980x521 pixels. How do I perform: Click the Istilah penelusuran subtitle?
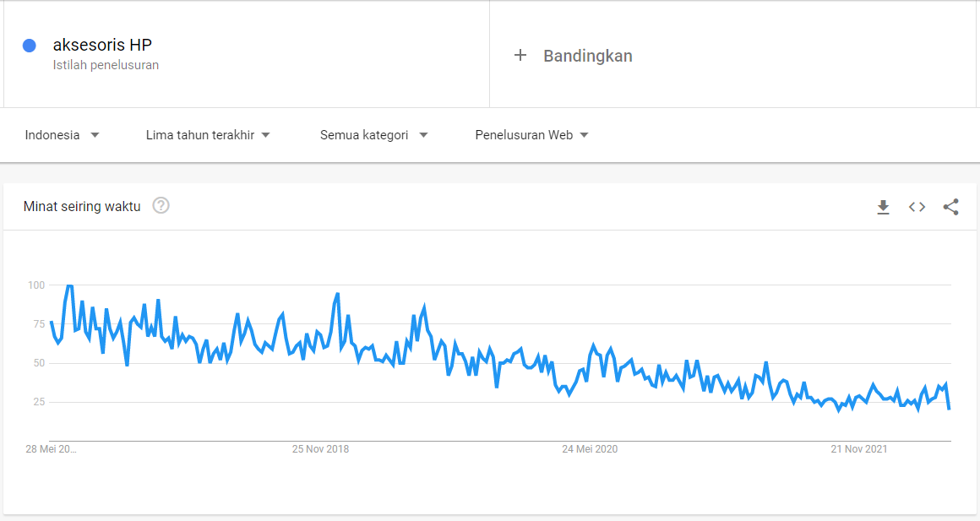click(106, 65)
